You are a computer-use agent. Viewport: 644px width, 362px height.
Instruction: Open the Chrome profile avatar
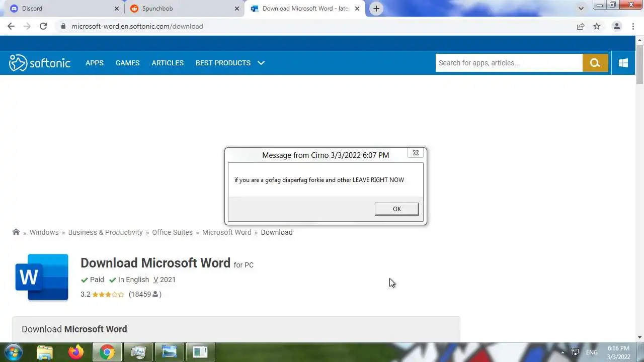click(616, 26)
